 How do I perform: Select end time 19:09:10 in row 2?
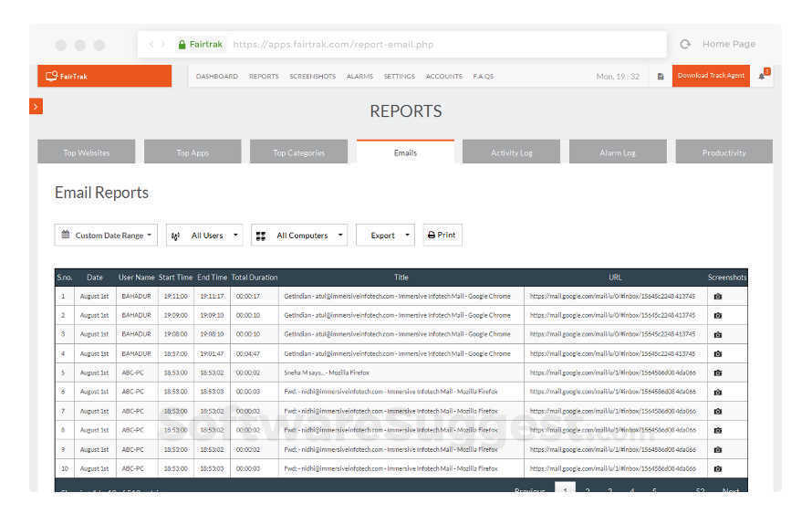(212, 316)
